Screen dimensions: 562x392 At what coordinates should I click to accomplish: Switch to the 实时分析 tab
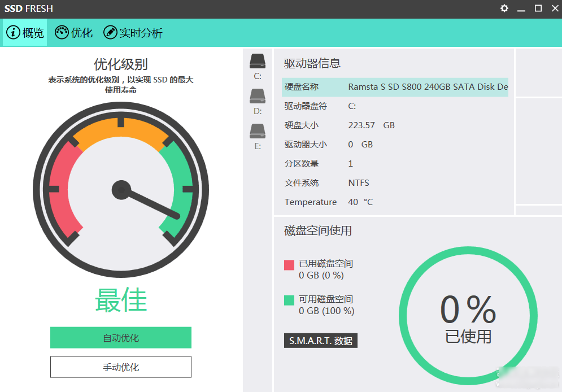click(133, 32)
